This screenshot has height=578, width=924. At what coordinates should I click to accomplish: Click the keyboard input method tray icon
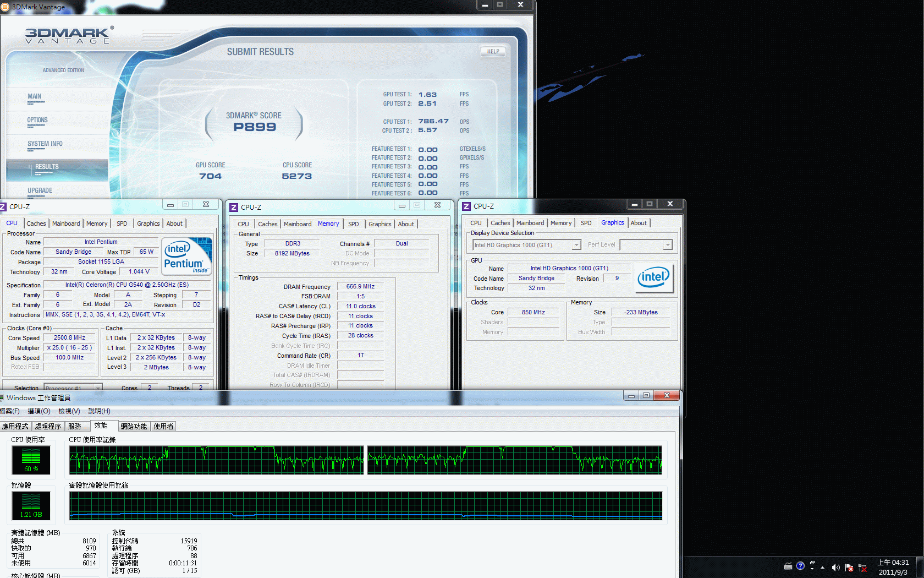click(788, 566)
